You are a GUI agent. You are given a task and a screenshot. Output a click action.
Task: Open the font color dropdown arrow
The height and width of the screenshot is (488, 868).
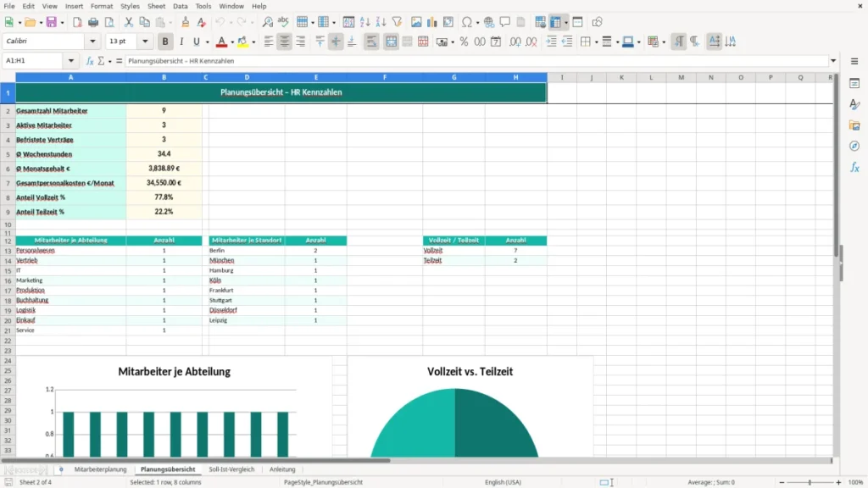(x=232, y=42)
